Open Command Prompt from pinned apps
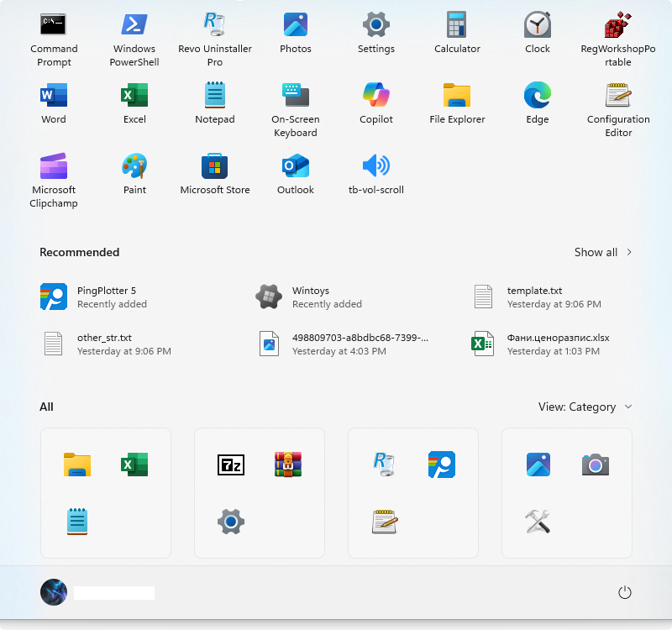The height and width of the screenshot is (630, 672). [x=54, y=39]
